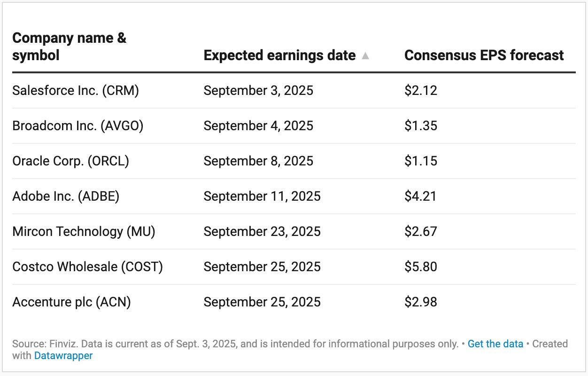This screenshot has height=376, width=588.
Task: Select the Accenture plc (ACN) cell
Action: pos(71,302)
